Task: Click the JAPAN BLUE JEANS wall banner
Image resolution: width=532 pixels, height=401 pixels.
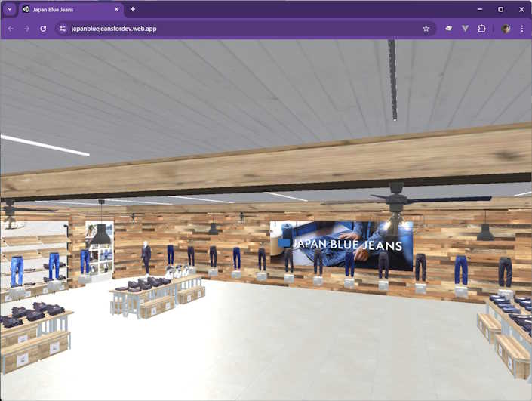Action: tap(341, 246)
